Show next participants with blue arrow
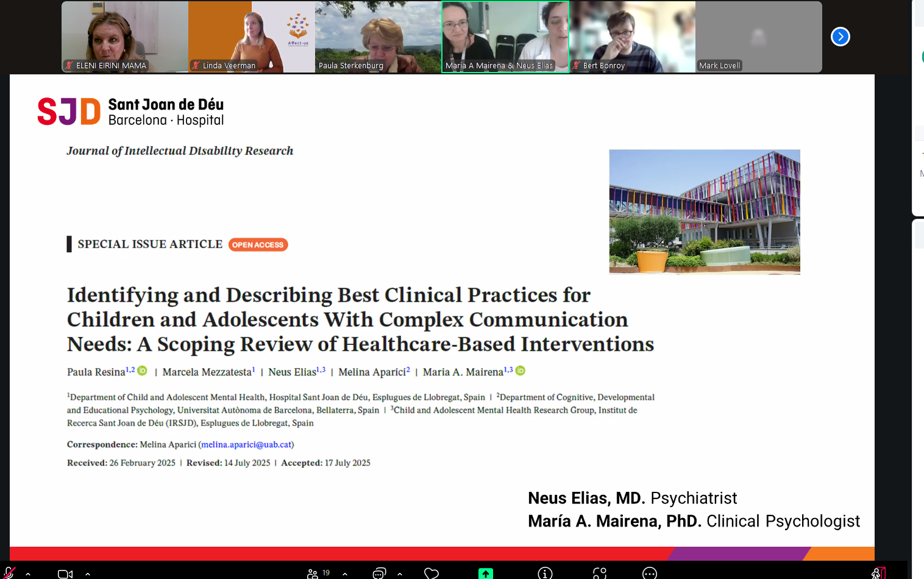This screenshot has height=579, width=924. coord(840,37)
